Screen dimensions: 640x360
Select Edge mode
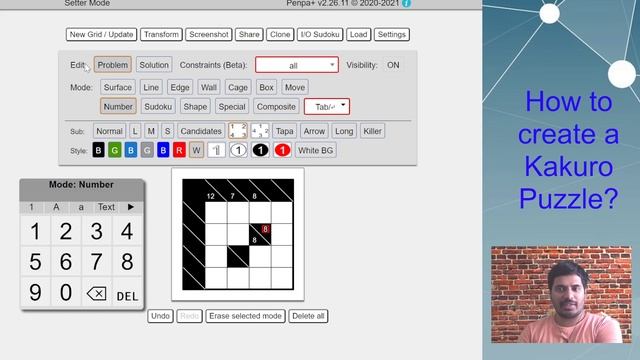click(180, 87)
